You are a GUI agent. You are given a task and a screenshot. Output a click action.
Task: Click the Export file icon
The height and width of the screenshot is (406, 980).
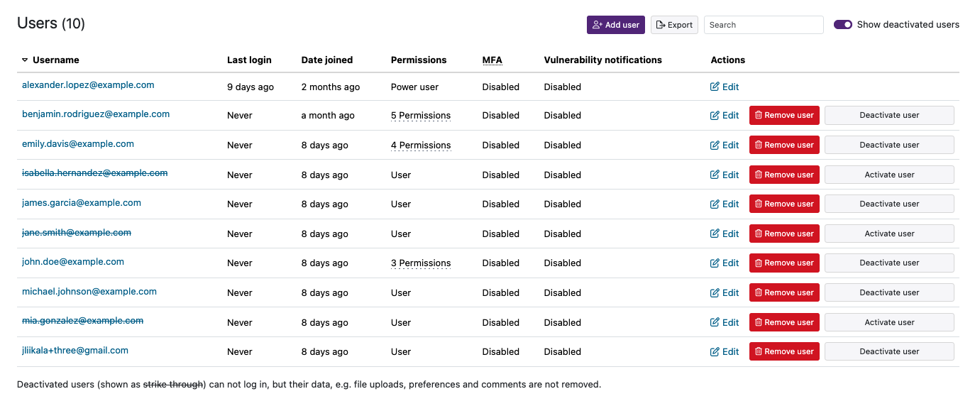(661, 25)
